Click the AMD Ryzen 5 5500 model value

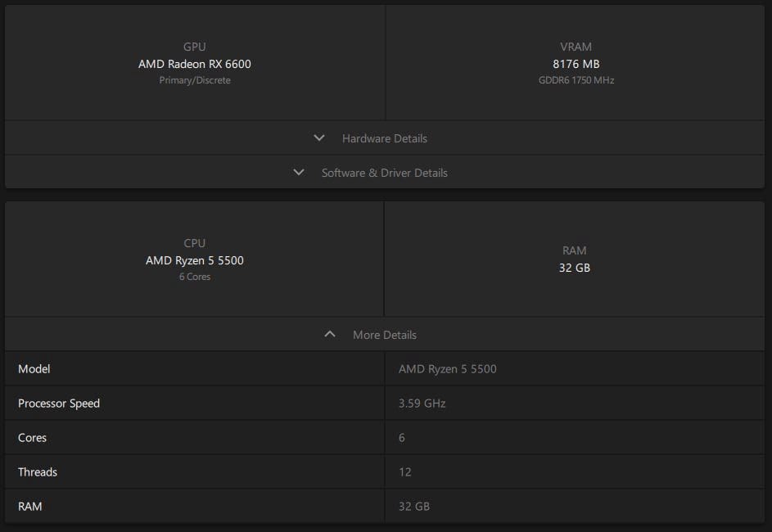447,369
